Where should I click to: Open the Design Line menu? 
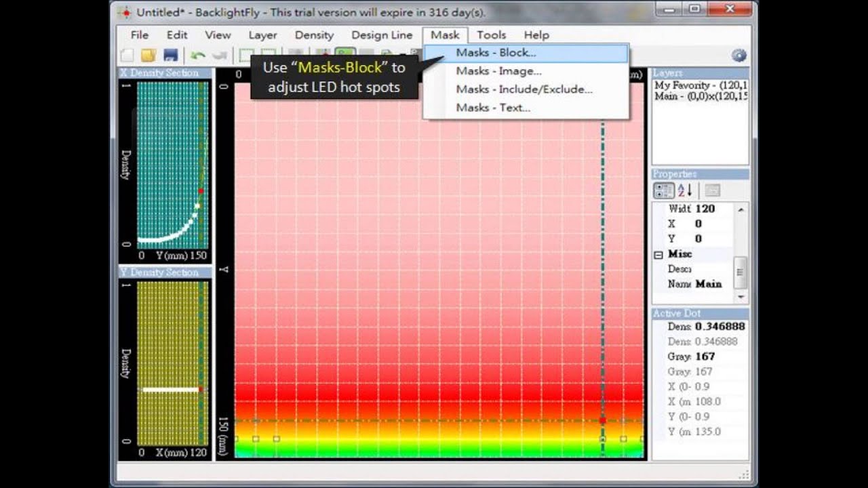pyautogui.click(x=382, y=35)
